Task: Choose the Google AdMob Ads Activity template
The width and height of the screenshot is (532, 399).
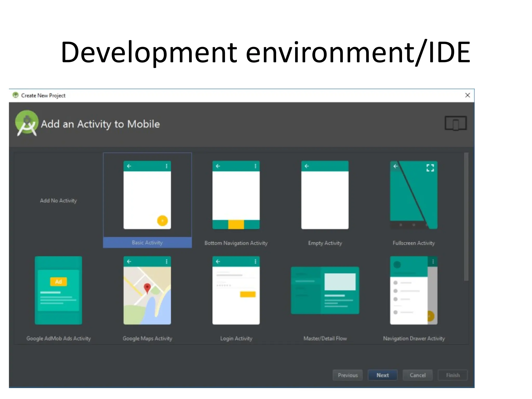Action: (58, 290)
